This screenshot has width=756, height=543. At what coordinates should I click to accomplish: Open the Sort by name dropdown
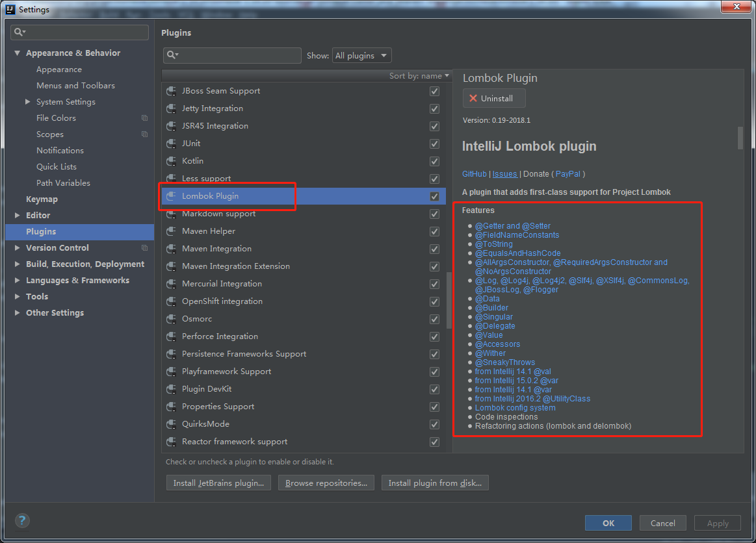tap(419, 75)
